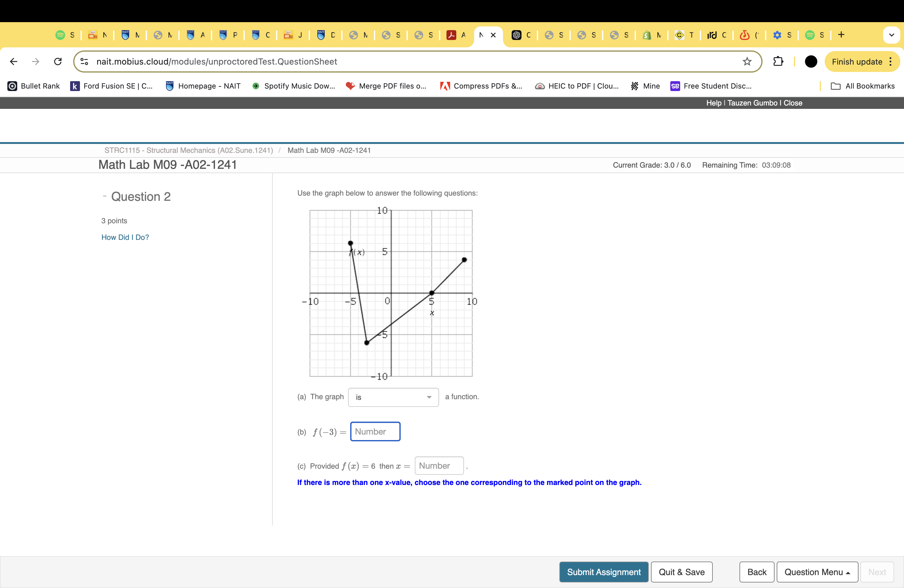Select the Math Lab M09 breadcrumb tab
This screenshot has width=904, height=588.
[329, 150]
